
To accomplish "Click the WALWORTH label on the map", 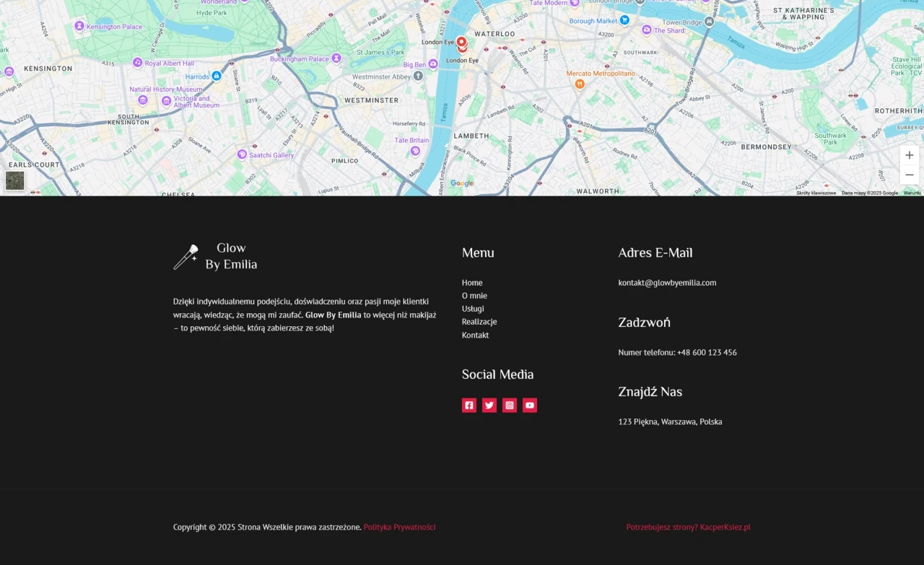I will click(x=598, y=191).
